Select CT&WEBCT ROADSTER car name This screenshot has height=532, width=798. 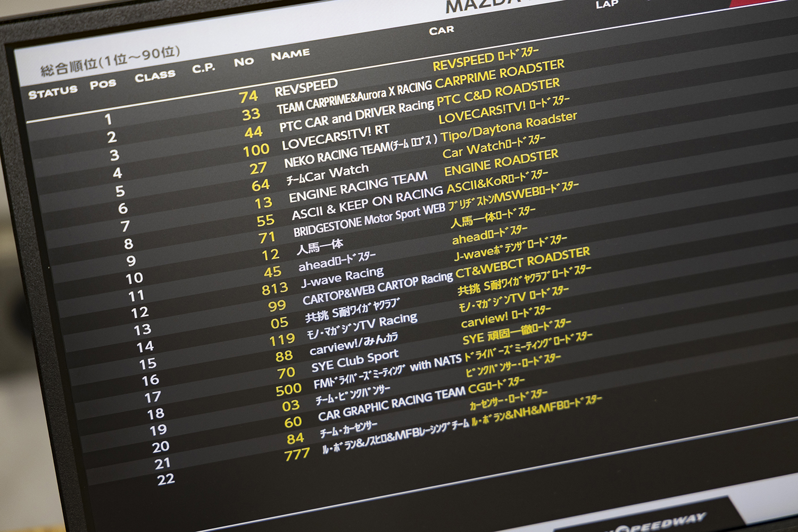523,263
